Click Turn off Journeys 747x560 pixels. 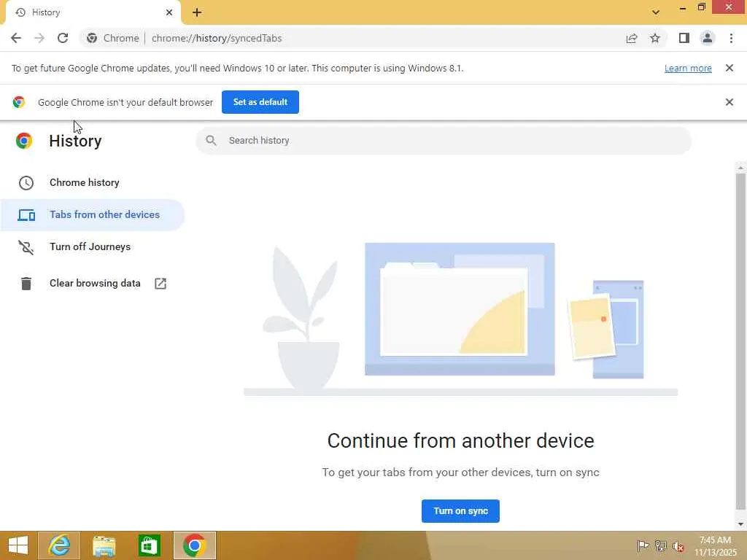click(93, 246)
